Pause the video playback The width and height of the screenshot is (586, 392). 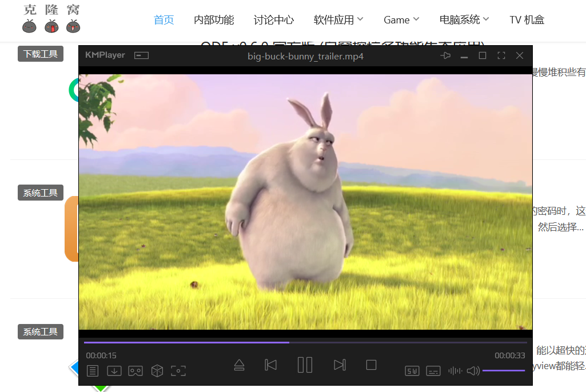click(x=305, y=365)
